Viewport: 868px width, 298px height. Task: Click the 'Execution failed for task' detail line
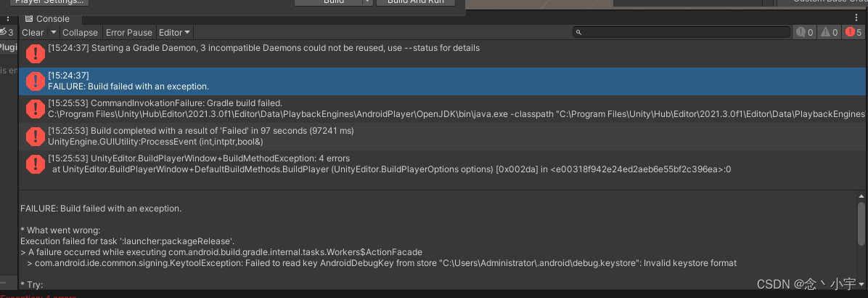coord(127,241)
